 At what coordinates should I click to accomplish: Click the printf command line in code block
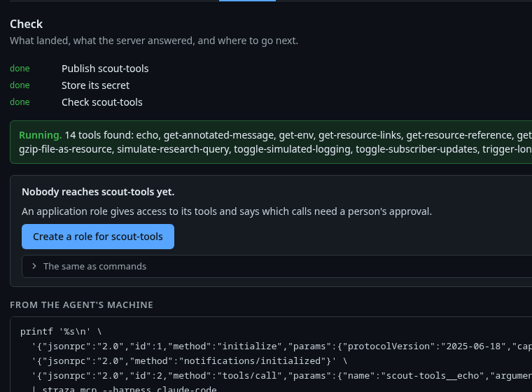61,331
